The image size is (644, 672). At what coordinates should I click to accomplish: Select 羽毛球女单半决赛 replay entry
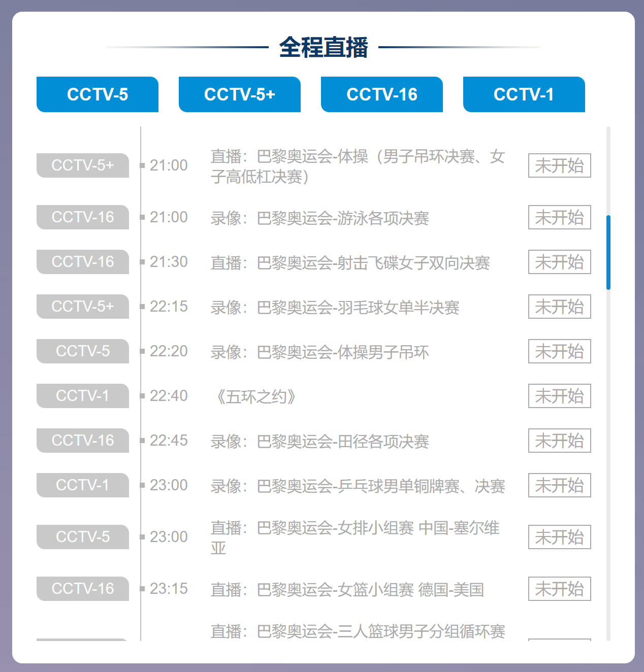click(335, 308)
